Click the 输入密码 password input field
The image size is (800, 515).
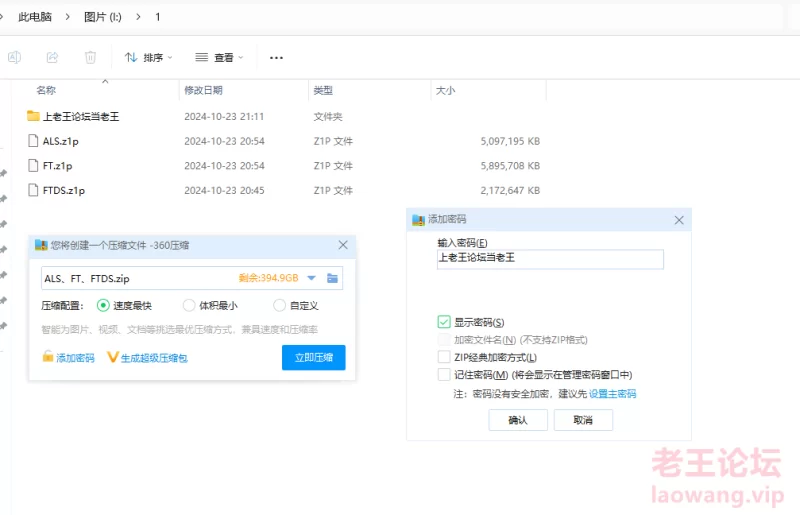click(x=550, y=259)
